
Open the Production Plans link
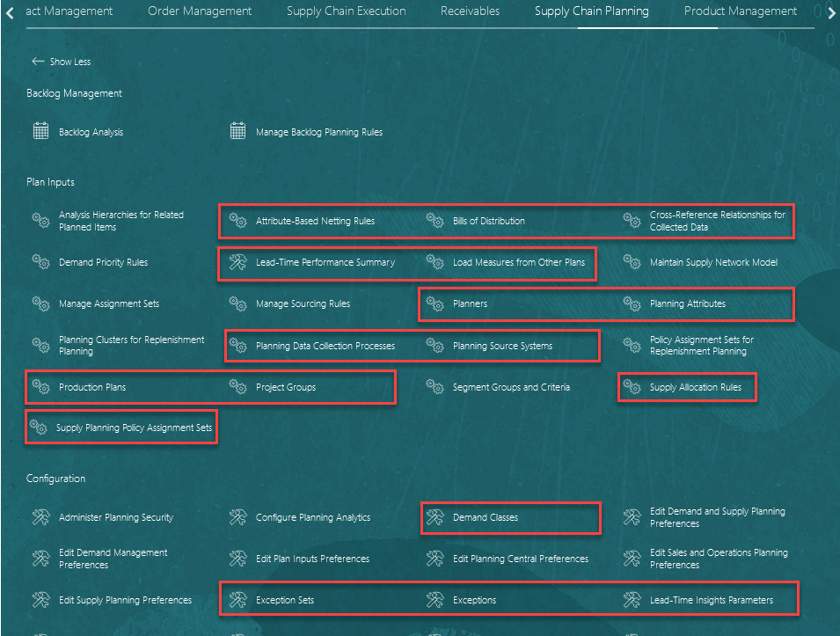[92, 387]
